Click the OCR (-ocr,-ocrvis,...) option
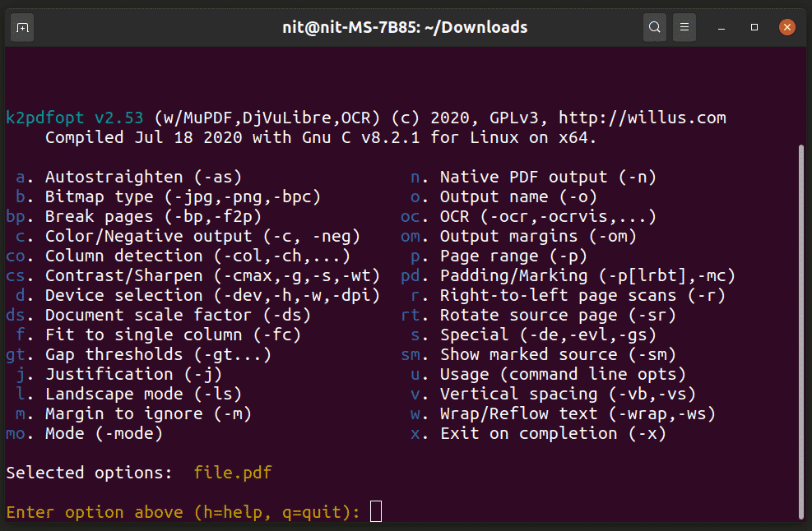The height and width of the screenshot is (531, 812). pos(548,216)
